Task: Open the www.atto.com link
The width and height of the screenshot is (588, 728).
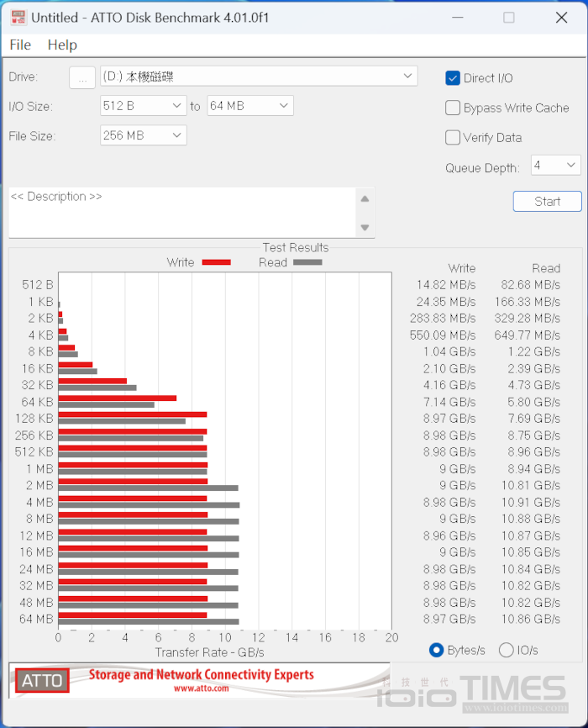Action: tap(202, 688)
